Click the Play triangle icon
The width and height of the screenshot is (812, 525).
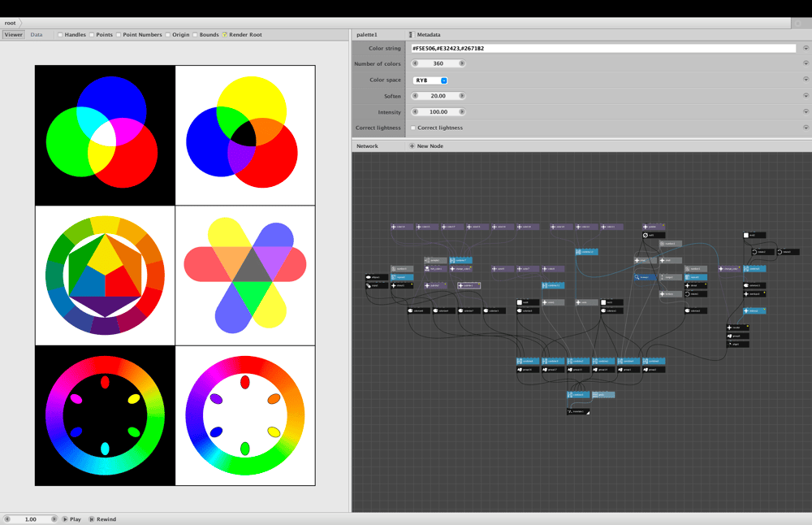[65, 518]
